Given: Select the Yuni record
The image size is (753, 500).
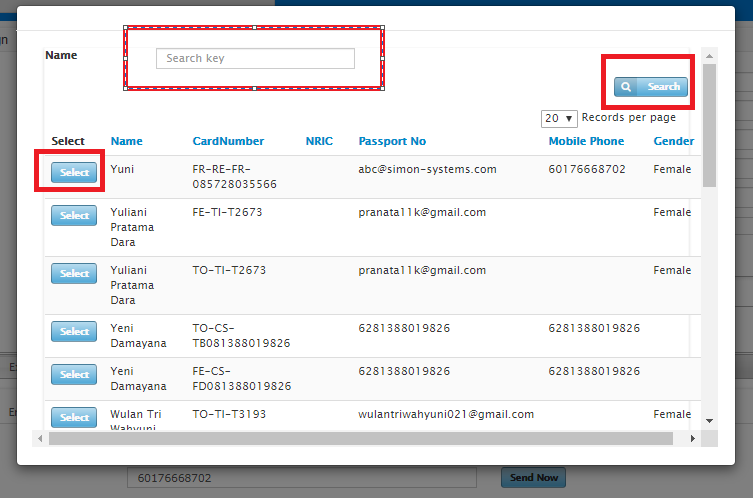Looking at the screenshot, I should (74, 173).
